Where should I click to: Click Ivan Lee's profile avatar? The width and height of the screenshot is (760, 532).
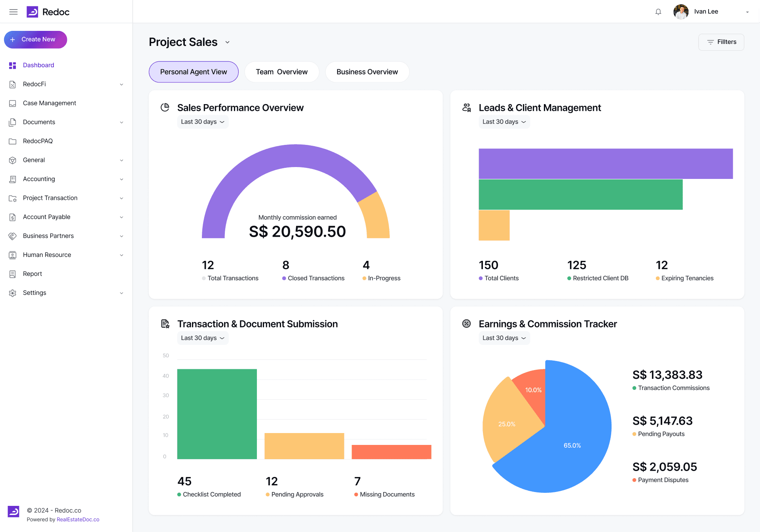pos(681,12)
